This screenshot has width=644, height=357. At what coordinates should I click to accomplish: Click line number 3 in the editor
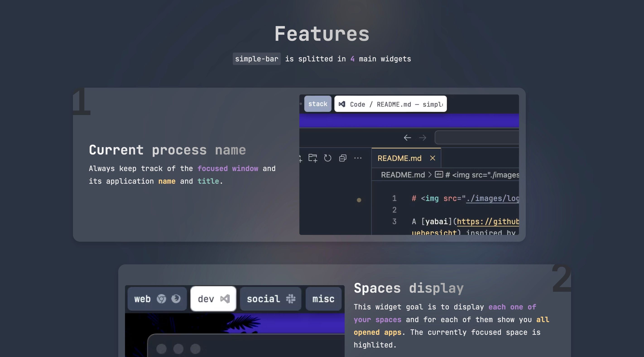[x=394, y=221]
